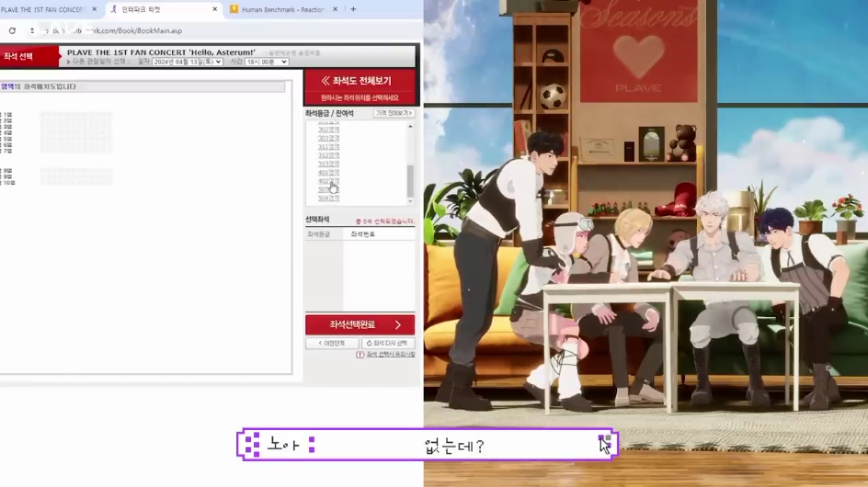Click the 좌석 다시 선택 reset button
Screen dimensions: 868x487
pyautogui.click(x=387, y=343)
